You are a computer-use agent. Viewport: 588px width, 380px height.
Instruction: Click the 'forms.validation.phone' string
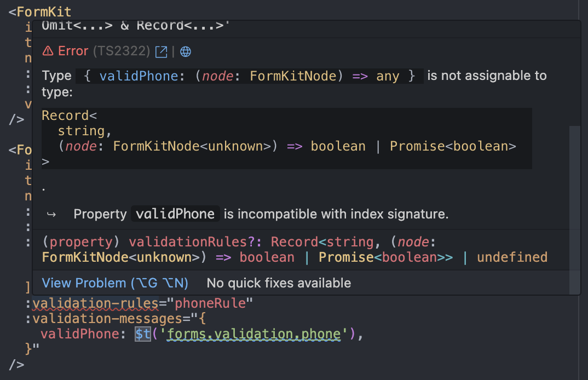click(x=254, y=334)
